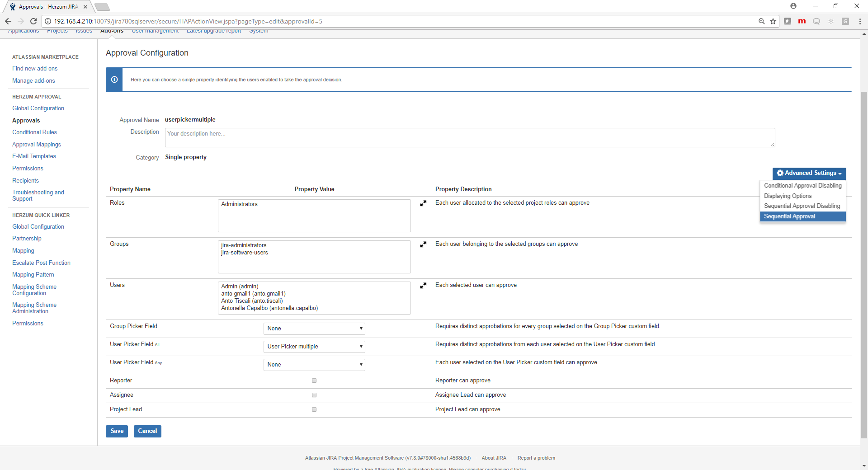Open the Approvals sidebar item

pyautogui.click(x=26, y=121)
